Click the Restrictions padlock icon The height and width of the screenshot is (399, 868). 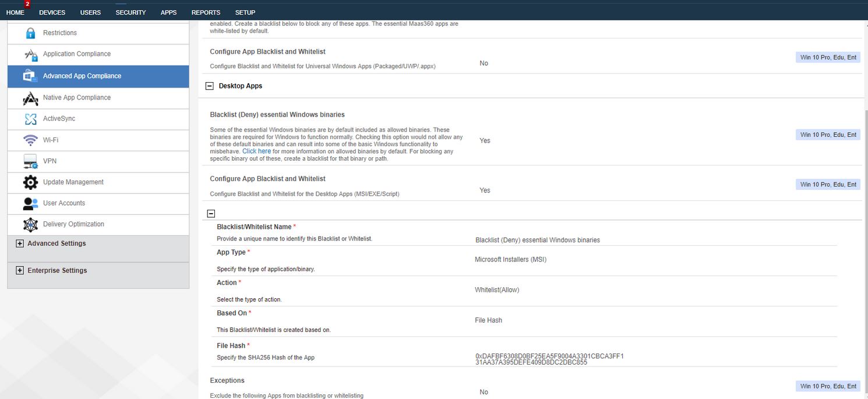(31, 33)
